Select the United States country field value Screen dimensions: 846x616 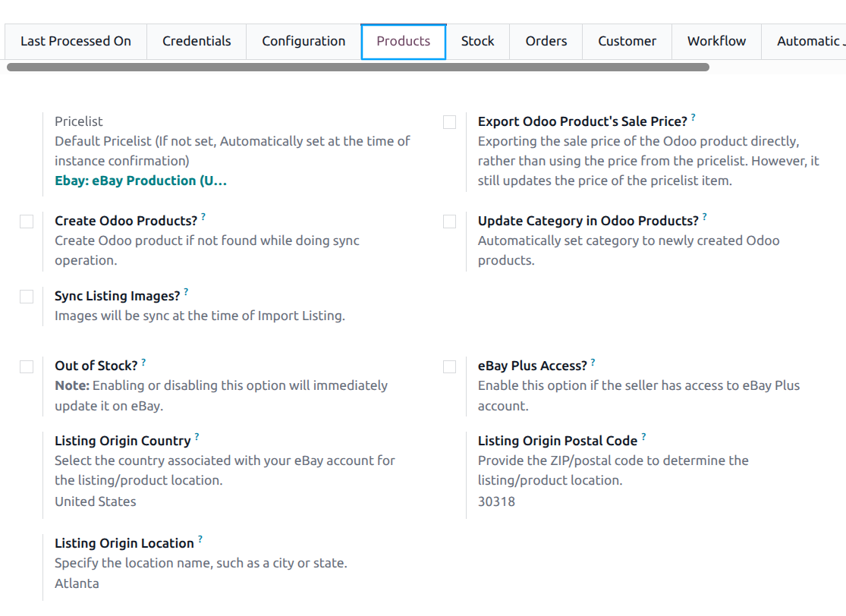click(x=96, y=501)
